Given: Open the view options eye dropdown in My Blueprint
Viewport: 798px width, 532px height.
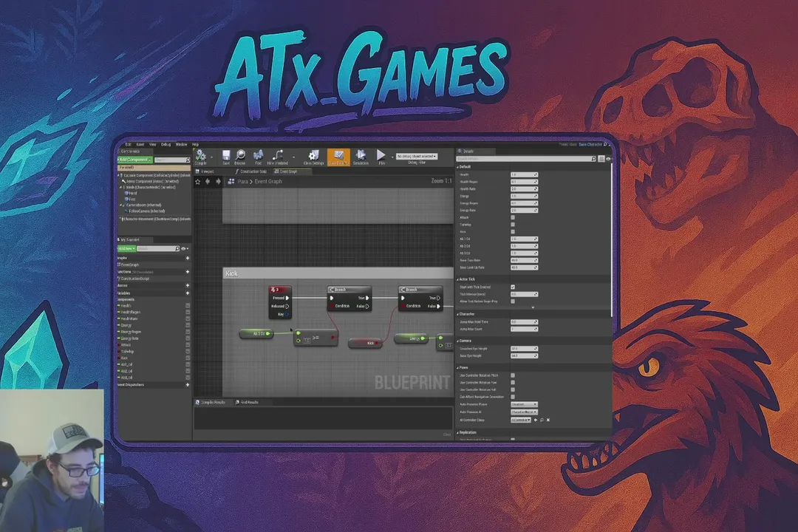Looking at the screenshot, I should [x=185, y=249].
